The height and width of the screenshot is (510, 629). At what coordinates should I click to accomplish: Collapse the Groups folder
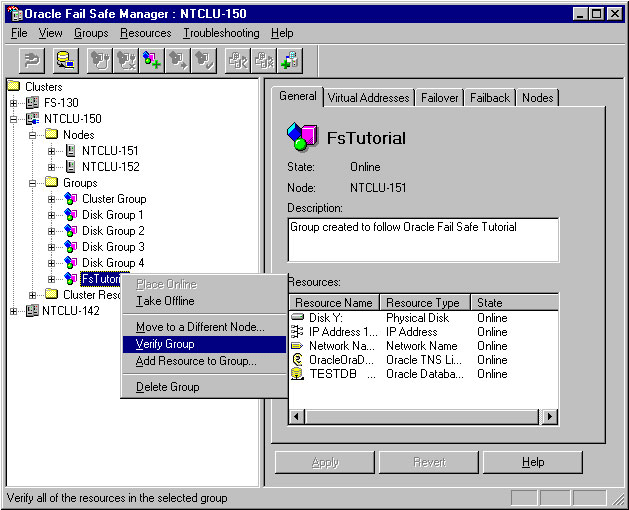(32, 183)
